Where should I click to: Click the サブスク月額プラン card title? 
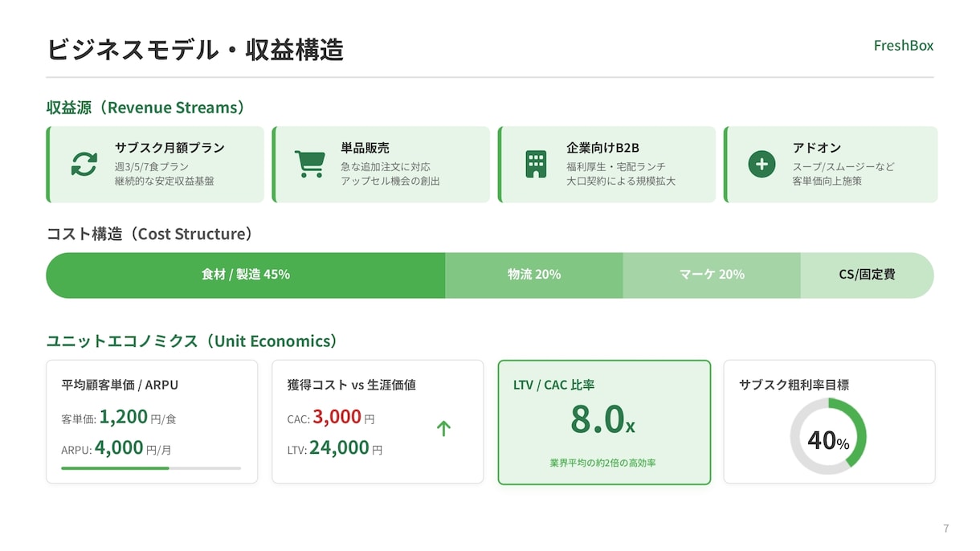coord(169,148)
